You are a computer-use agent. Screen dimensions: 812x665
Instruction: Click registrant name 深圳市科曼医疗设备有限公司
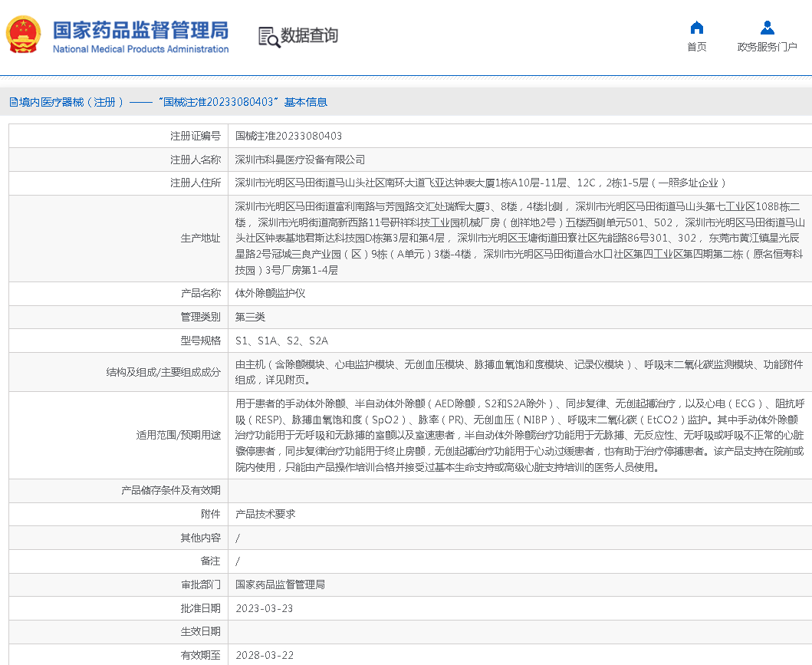(300, 160)
